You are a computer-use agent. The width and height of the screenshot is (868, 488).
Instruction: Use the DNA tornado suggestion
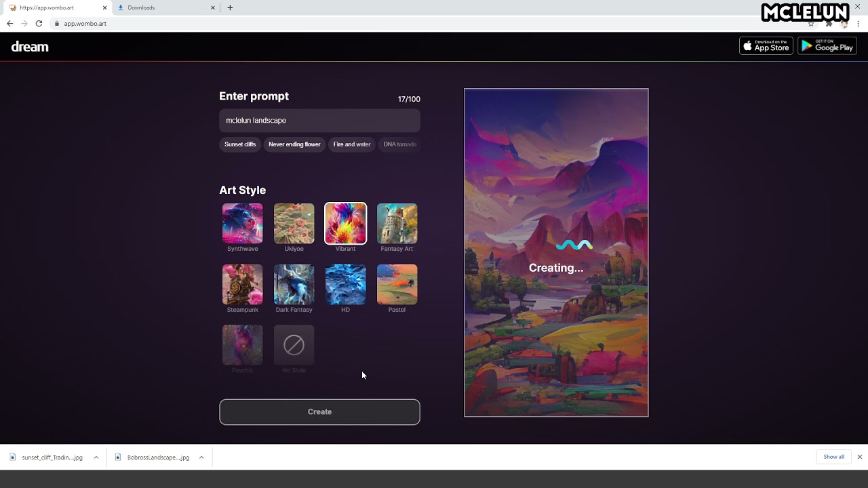[x=400, y=144]
